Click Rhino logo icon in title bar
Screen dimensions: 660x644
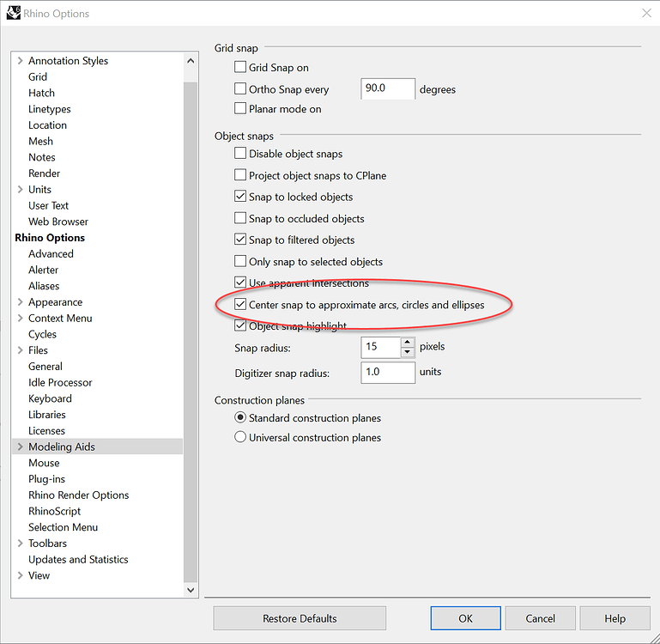point(13,13)
